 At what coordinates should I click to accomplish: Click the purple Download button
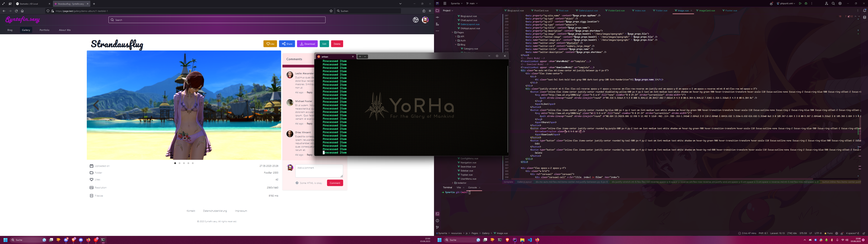[307, 44]
